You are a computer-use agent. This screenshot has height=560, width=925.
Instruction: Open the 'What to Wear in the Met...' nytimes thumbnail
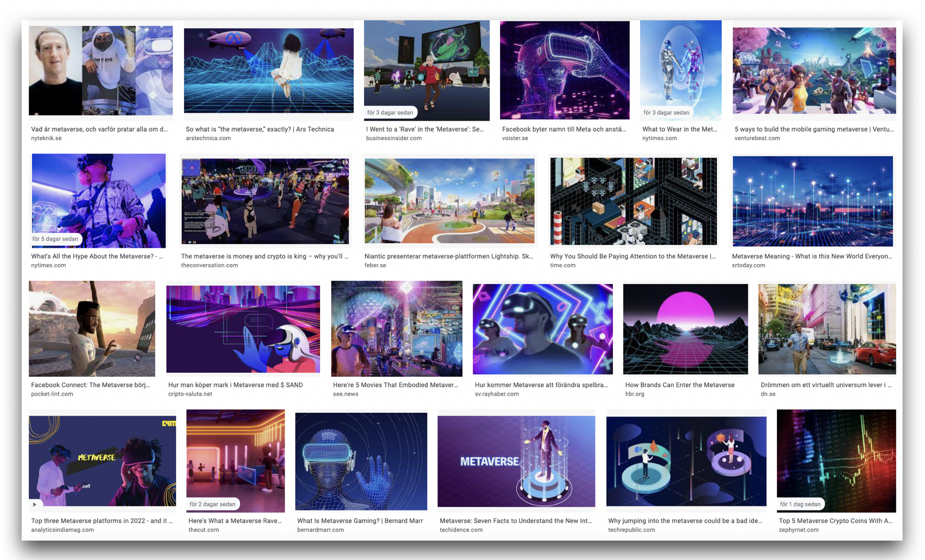[680, 70]
